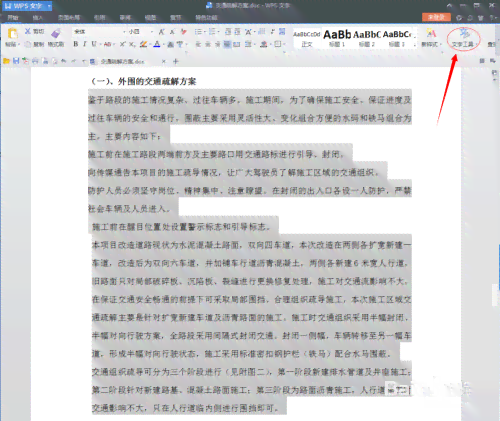Toggle distributed alignment
This screenshot has width=500, height=421.
237,44
